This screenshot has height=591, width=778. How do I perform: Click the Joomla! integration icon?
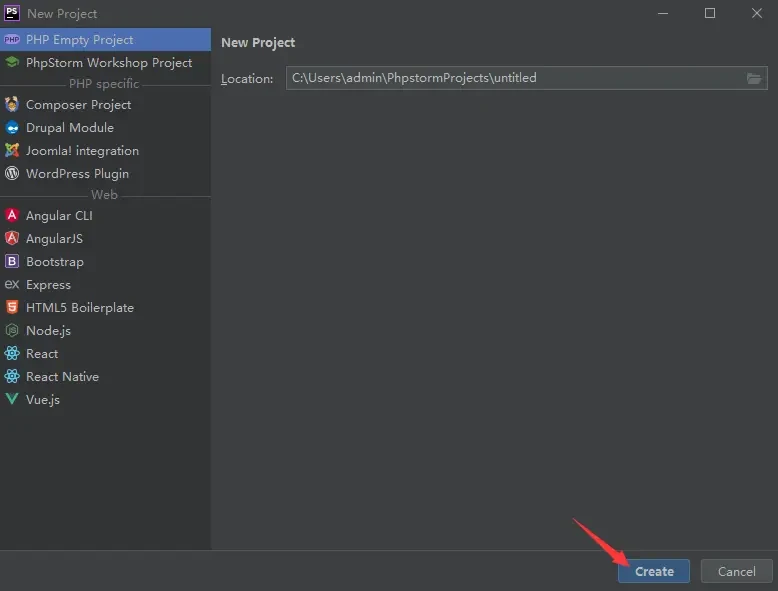pyautogui.click(x=12, y=150)
